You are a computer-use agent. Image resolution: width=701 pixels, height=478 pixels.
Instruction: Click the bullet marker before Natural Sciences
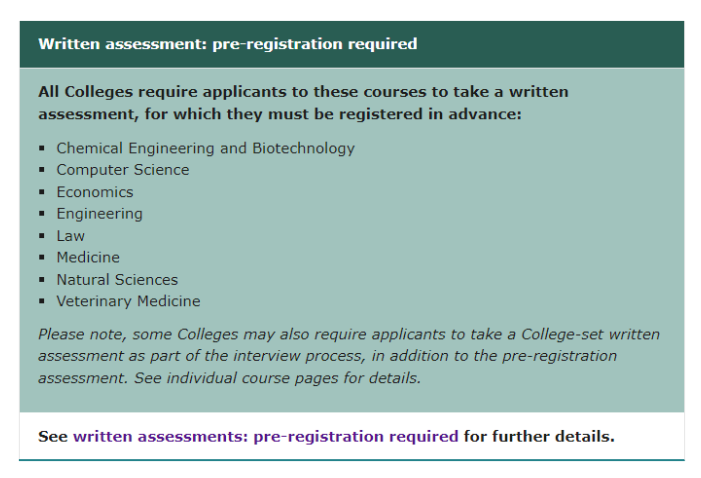click(x=42, y=281)
